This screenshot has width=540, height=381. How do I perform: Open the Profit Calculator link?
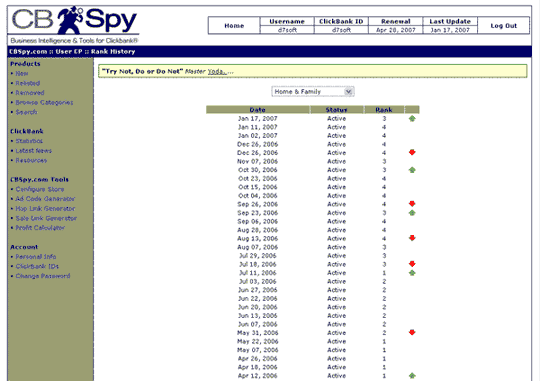point(40,228)
